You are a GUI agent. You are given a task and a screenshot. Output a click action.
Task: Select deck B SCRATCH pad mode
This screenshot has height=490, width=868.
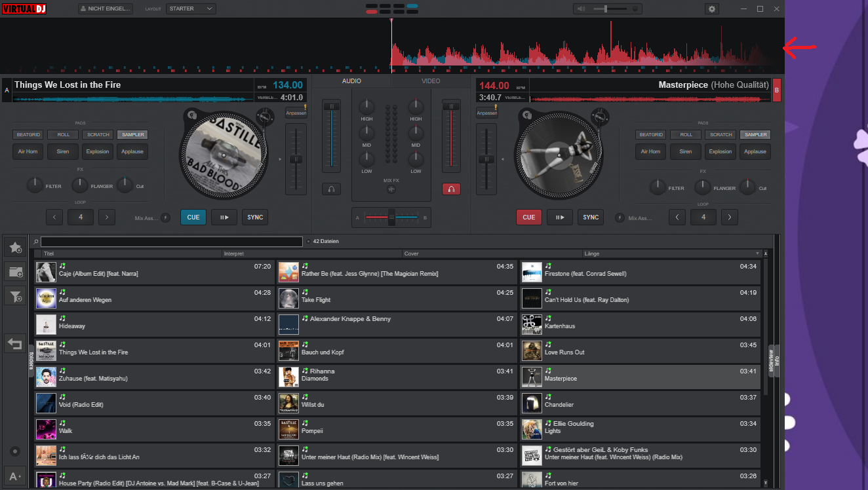coord(720,134)
